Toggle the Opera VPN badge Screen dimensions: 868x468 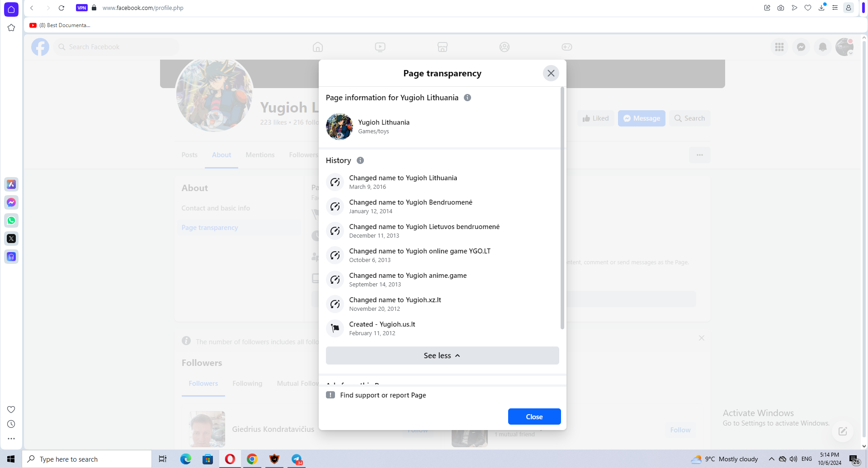coord(82,8)
